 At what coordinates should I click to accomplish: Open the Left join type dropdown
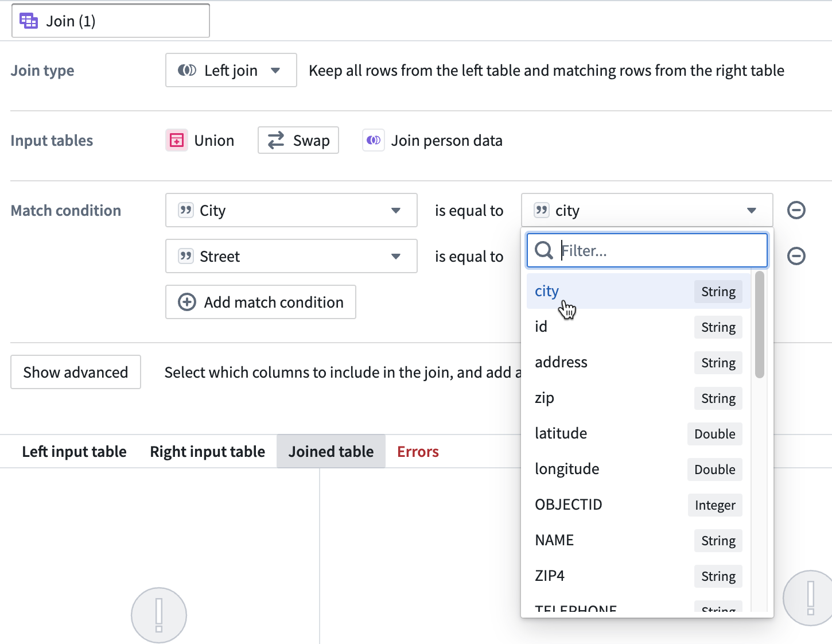[231, 70]
